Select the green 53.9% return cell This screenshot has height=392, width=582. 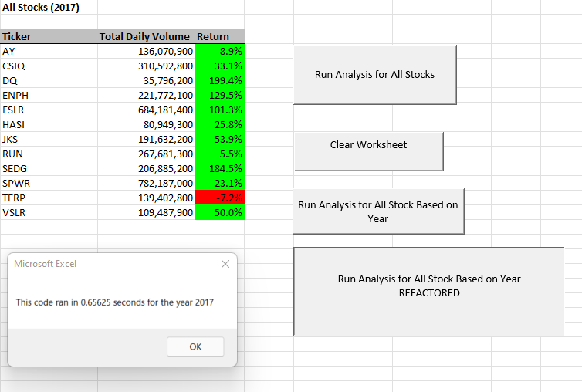coord(219,139)
